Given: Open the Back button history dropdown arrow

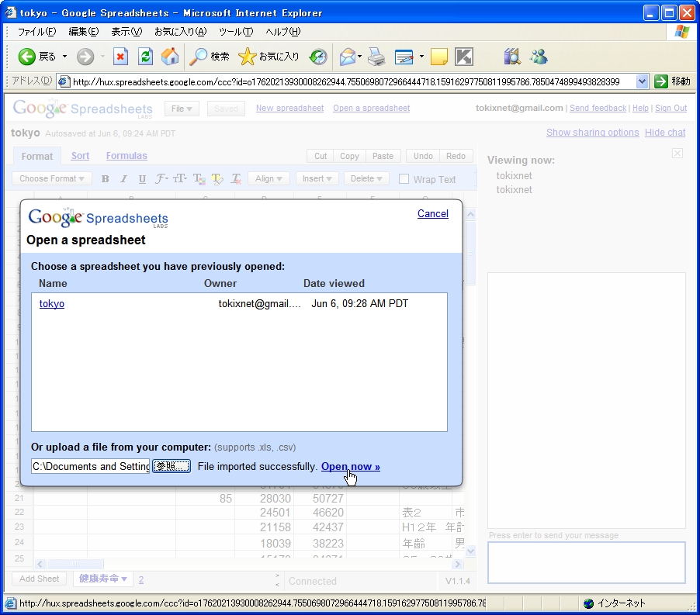Looking at the screenshot, I should pyautogui.click(x=64, y=57).
